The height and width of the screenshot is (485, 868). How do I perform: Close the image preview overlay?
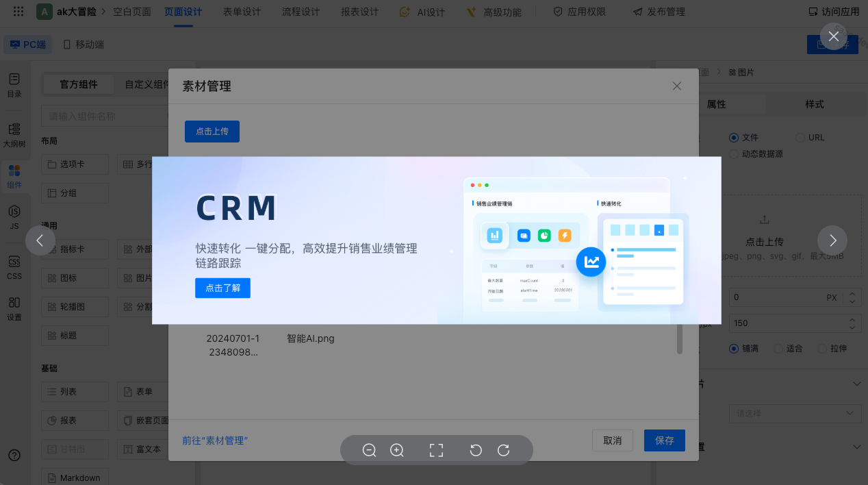(833, 36)
